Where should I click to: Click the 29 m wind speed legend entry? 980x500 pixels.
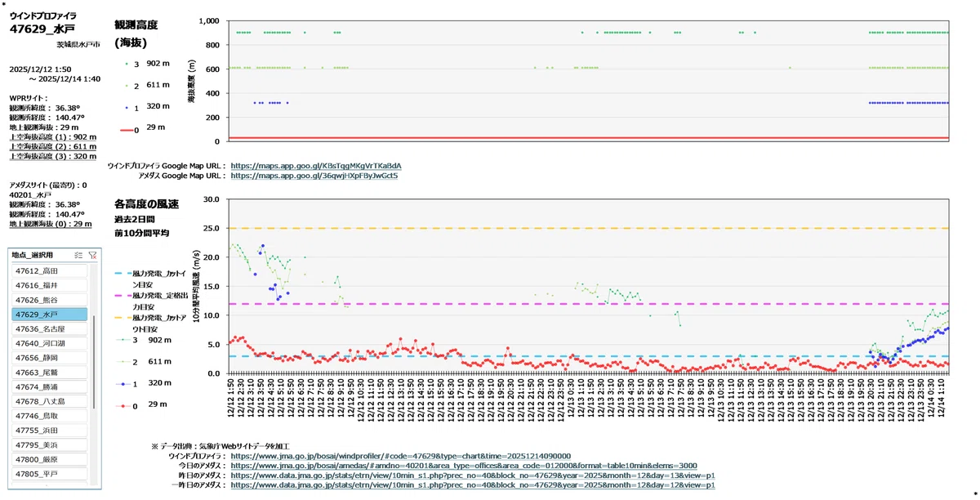141,404
